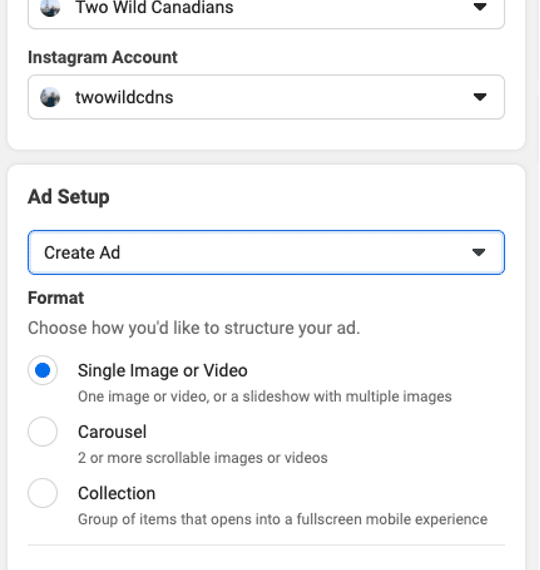The height and width of the screenshot is (570, 540).
Task: Click the Single Image or Video label
Action: pyautogui.click(x=163, y=371)
